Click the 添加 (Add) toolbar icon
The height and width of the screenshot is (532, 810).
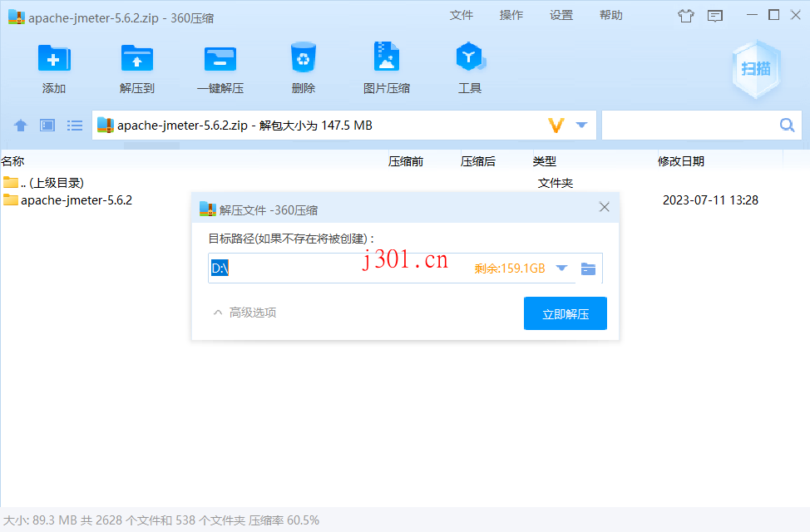click(x=54, y=58)
